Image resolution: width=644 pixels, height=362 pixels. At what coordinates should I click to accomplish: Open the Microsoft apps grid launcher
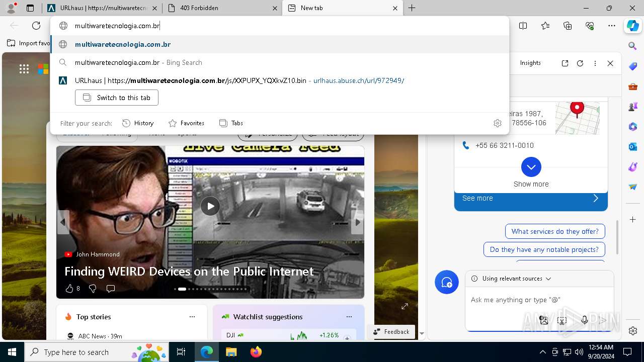(24, 69)
